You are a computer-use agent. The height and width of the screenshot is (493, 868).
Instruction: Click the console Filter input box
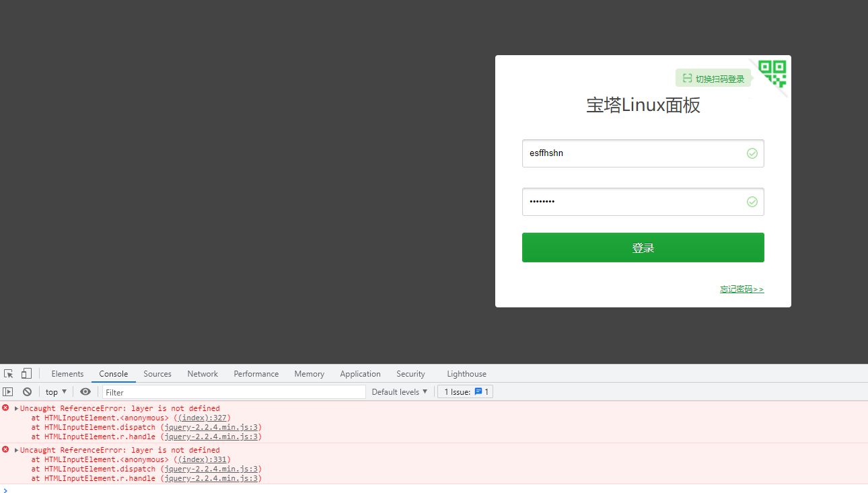pos(234,392)
